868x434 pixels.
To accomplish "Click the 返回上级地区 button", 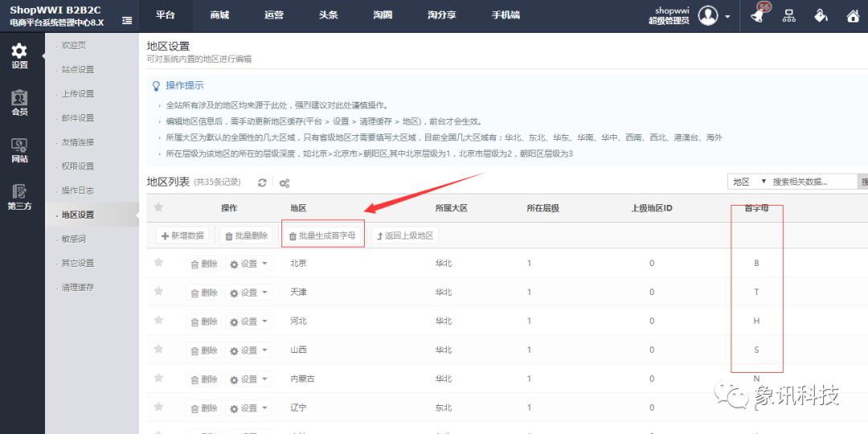I will pyautogui.click(x=404, y=235).
